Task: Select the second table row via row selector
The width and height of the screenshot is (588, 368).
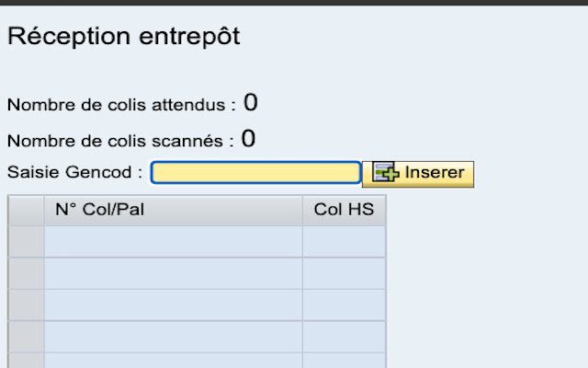Action: coord(26,273)
